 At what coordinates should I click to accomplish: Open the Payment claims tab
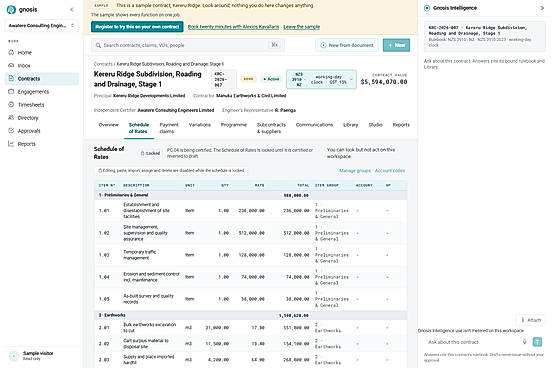(169, 128)
